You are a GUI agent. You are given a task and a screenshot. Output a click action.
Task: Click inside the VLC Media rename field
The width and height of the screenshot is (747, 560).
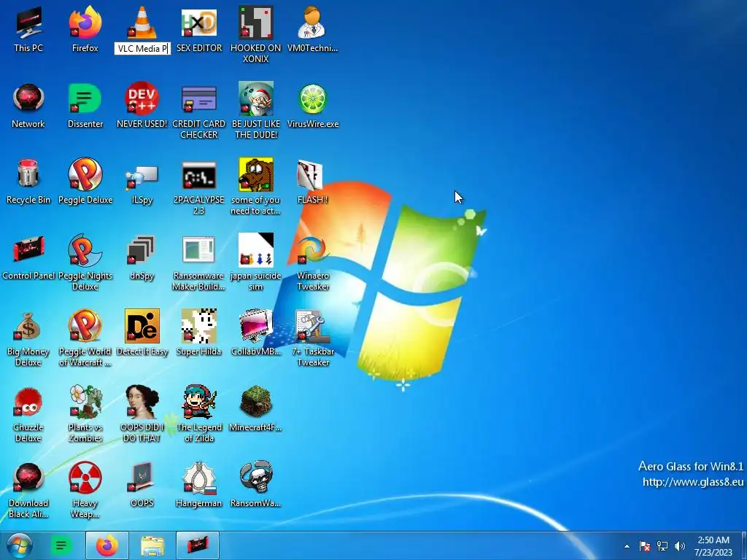[x=142, y=49]
